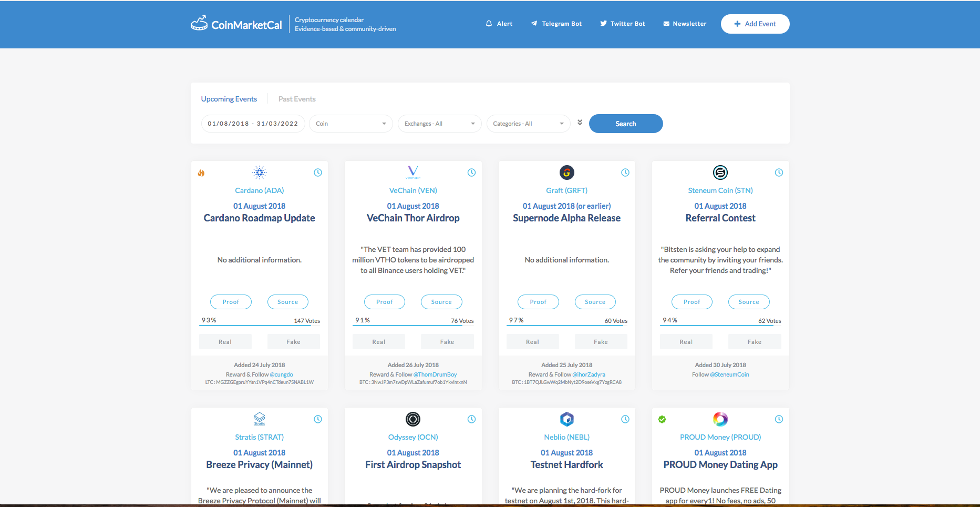The width and height of the screenshot is (980, 507).
Task: Open the Graft (GRFT) coin link
Action: pyautogui.click(x=567, y=190)
